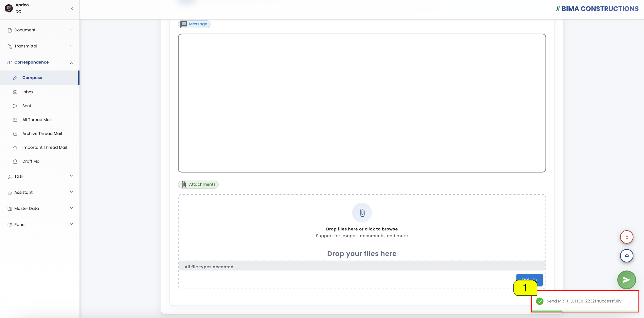The height and width of the screenshot is (318, 644).
Task: Click the green success checkmark in the toast
Action: (540, 301)
